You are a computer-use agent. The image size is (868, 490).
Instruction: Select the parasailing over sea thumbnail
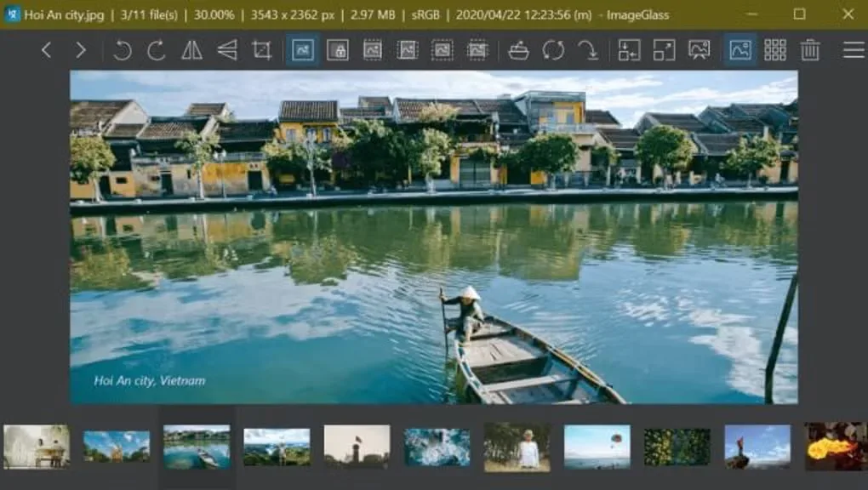597,447
